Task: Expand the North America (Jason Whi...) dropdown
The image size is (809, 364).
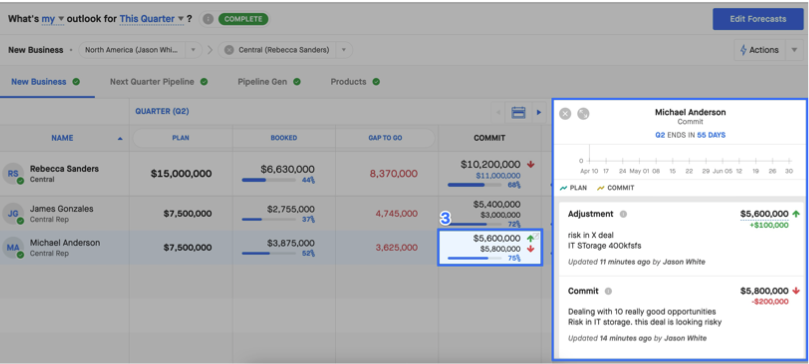Action: pos(193,50)
